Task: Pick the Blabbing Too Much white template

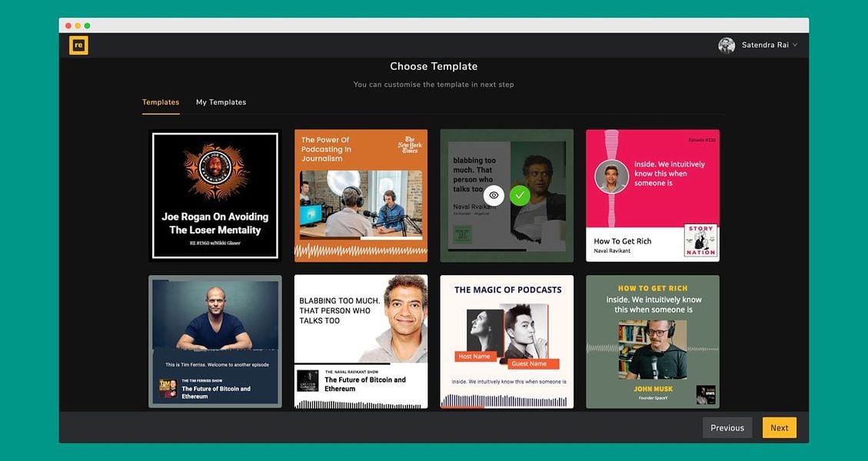Action: (361, 341)
